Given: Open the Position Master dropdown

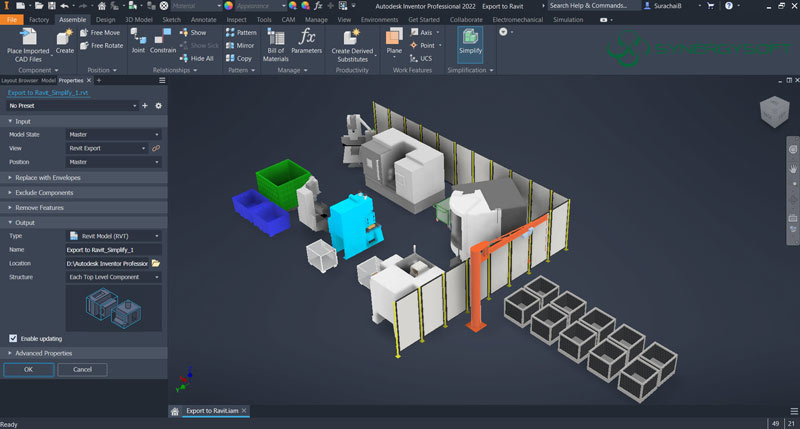Looking at the screenshot, I should tap(113, 162).
